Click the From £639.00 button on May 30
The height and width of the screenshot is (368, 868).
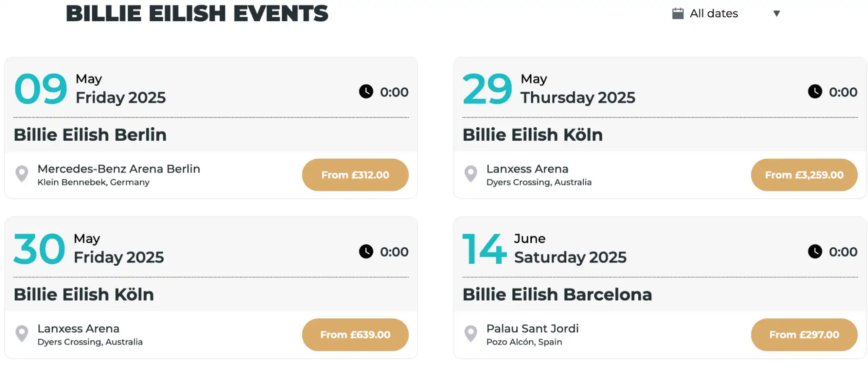(x=355, y=335)
